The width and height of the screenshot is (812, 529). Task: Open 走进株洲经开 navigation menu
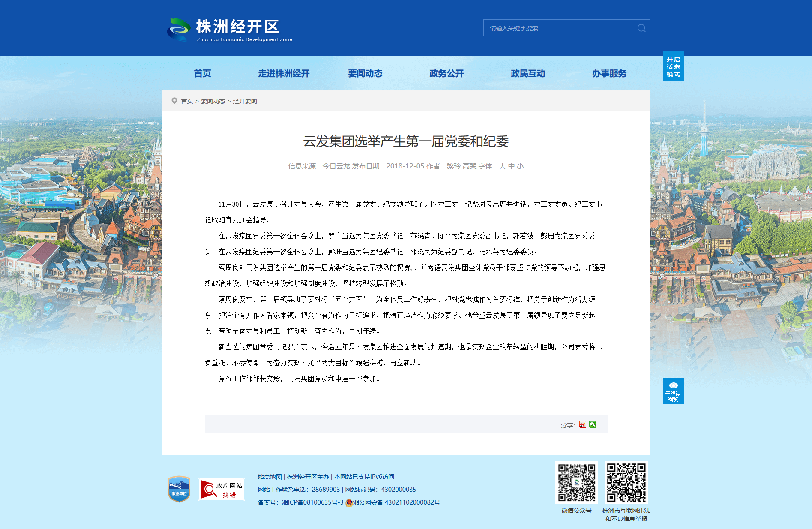pos(284,73)
